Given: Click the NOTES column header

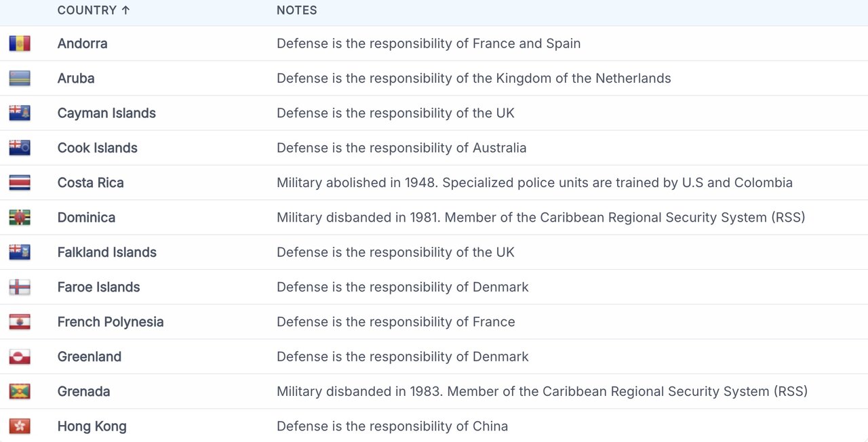Looking at the screenshot, I should pyautogui.click(x=296, y=10).
